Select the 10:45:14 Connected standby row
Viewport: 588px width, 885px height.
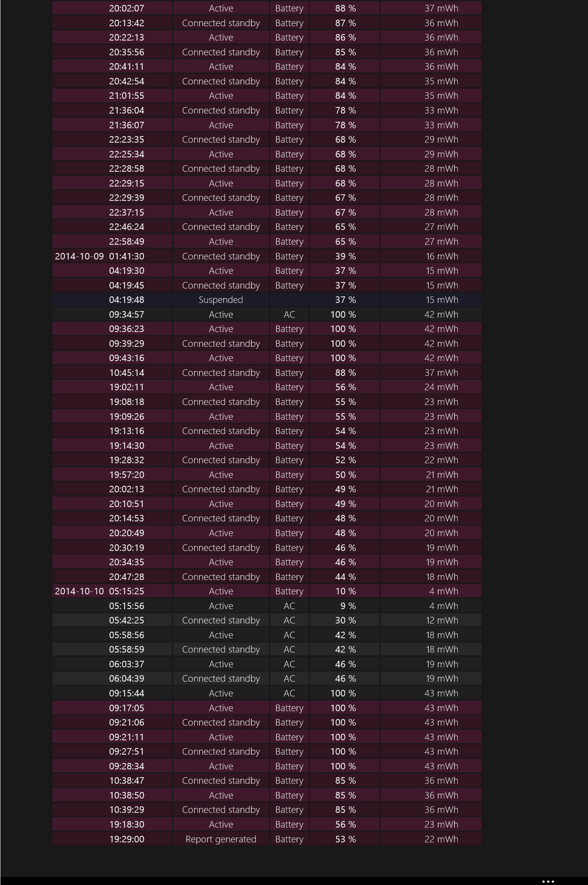tap(267, 373)
